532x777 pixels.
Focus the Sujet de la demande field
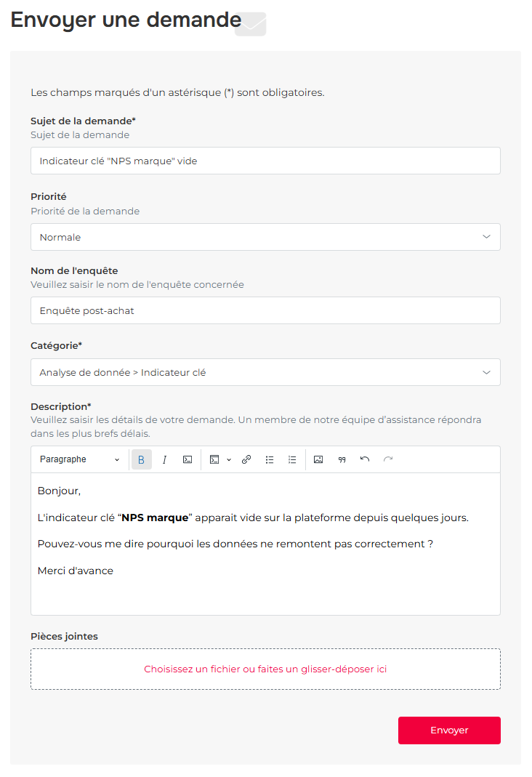tap(265, 161)
